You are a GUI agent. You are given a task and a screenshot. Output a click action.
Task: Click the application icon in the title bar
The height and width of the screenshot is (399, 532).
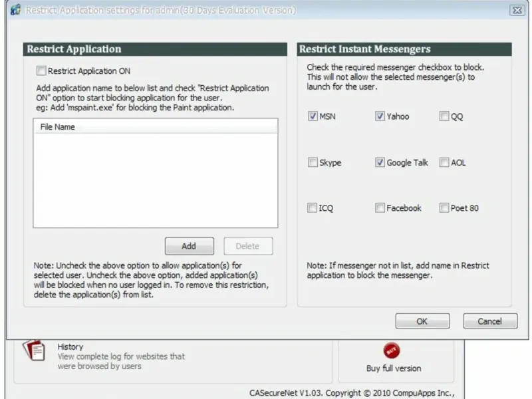[15, 10]
